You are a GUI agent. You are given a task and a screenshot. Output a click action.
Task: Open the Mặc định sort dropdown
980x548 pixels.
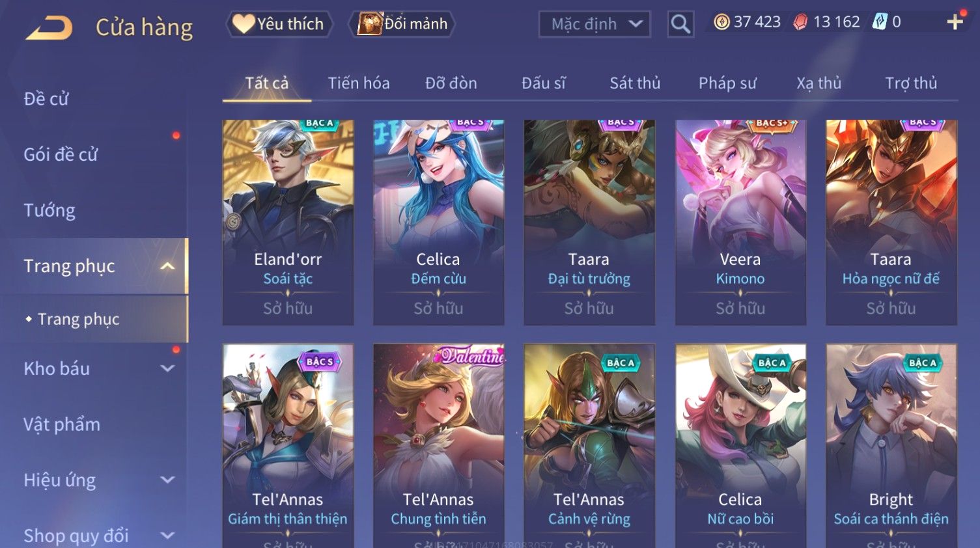click(595, 24)
